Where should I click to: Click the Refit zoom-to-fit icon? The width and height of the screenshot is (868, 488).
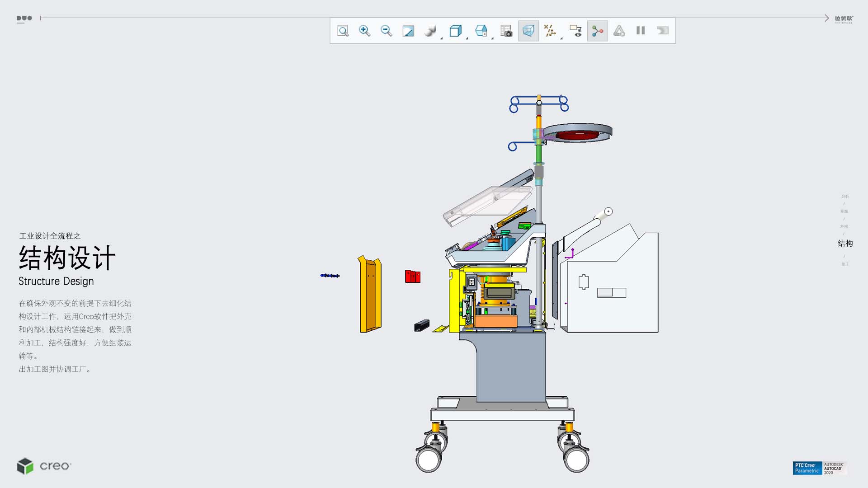343,31
